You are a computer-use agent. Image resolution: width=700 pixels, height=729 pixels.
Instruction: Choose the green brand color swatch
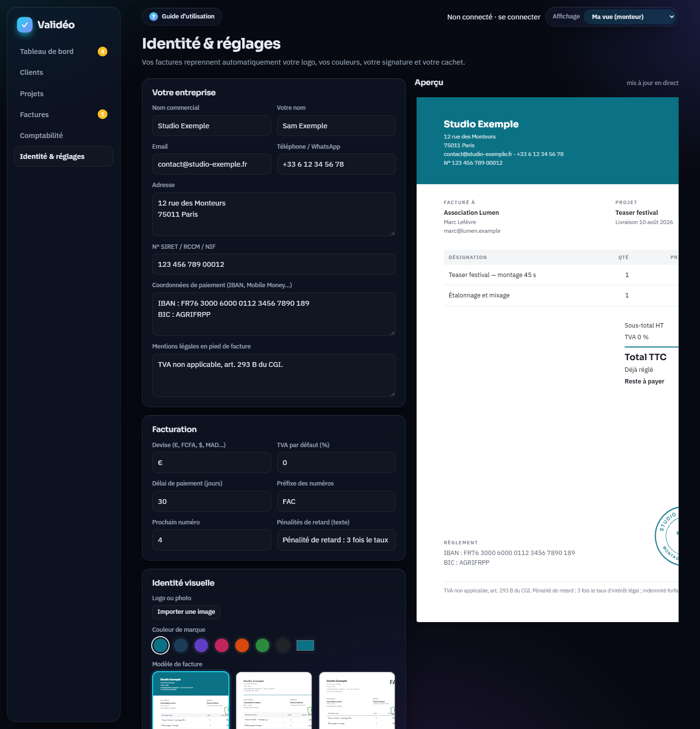[262, 645]
